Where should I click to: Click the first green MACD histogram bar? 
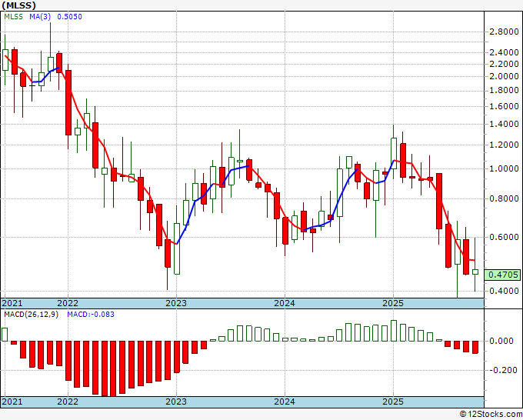click(x=5, y=335)
